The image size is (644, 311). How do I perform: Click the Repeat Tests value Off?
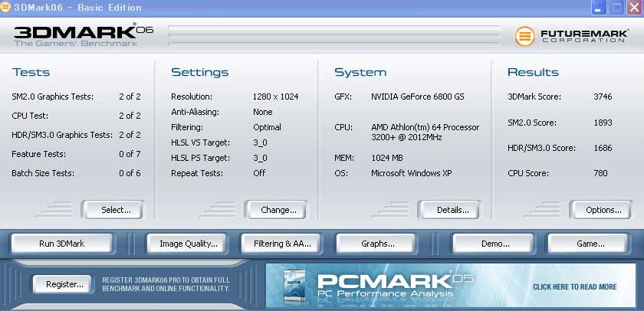pyautogui.click(x=259, y=173)
